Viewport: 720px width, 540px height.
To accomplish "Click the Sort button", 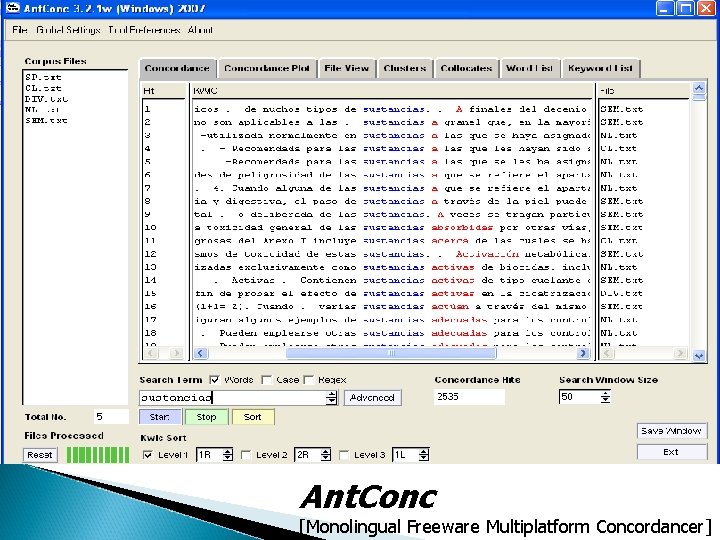I will point(253,417).
